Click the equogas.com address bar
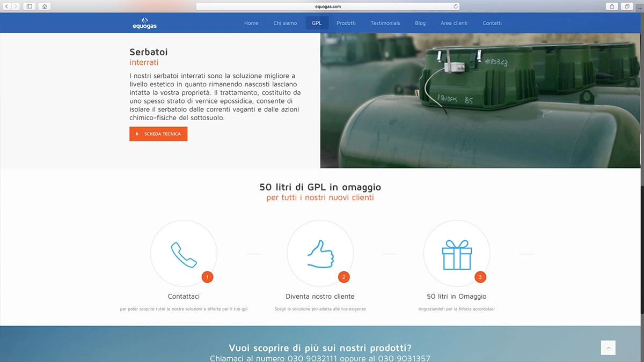Screen dimensions: 644x362 pos(327,6)
